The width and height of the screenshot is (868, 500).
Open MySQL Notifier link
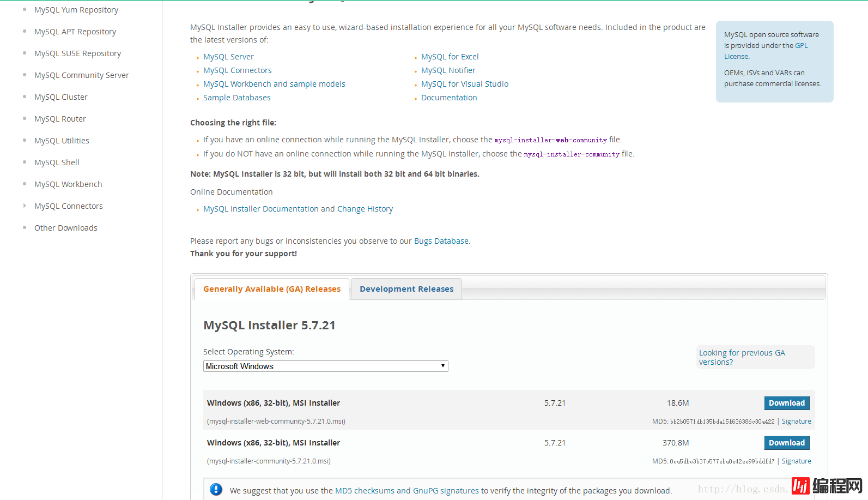tap(448, 70)
